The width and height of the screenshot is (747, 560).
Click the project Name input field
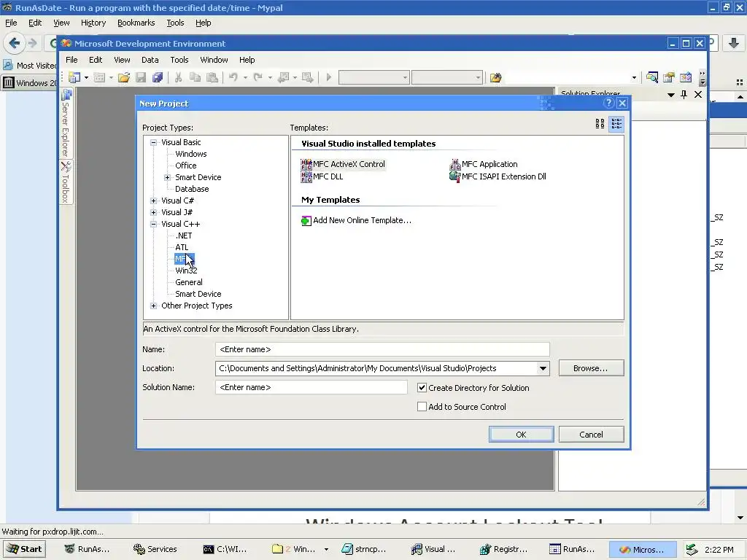(x=382, y=349)
